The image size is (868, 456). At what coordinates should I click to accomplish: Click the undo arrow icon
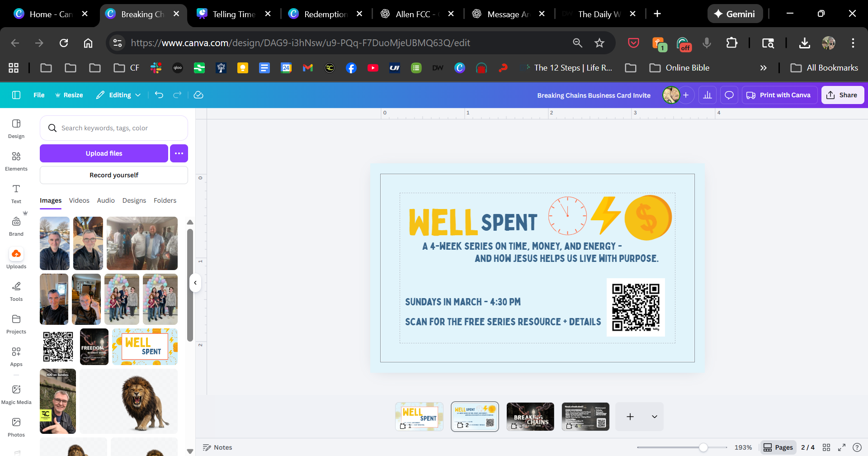[159, 95]
